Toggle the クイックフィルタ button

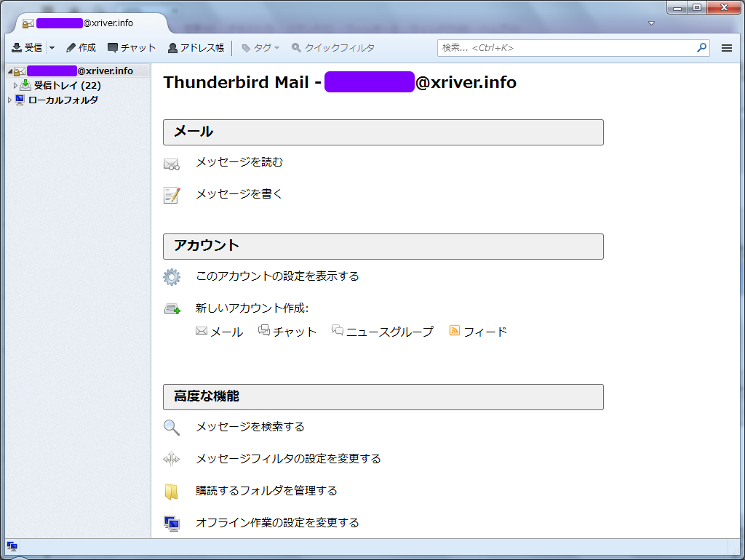333,48
